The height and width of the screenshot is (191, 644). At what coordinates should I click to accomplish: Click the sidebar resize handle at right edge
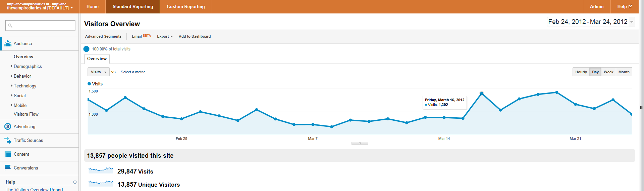click(641, 108)
